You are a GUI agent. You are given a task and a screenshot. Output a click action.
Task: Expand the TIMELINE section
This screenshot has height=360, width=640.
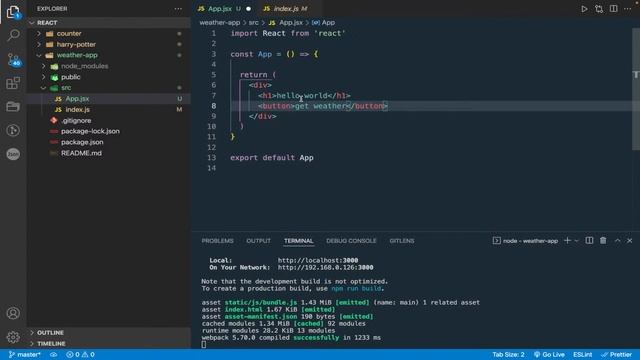(x=109, y=343)
